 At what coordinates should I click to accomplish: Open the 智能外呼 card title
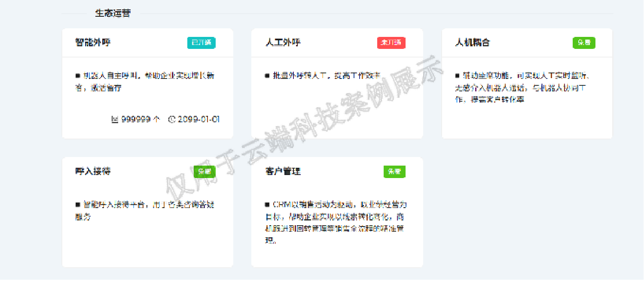tap(93, 42)
